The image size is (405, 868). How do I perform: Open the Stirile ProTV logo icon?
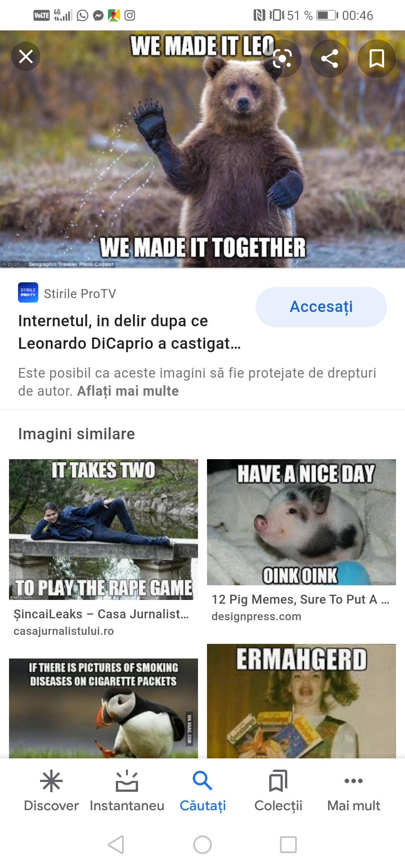tap(28, 292)
